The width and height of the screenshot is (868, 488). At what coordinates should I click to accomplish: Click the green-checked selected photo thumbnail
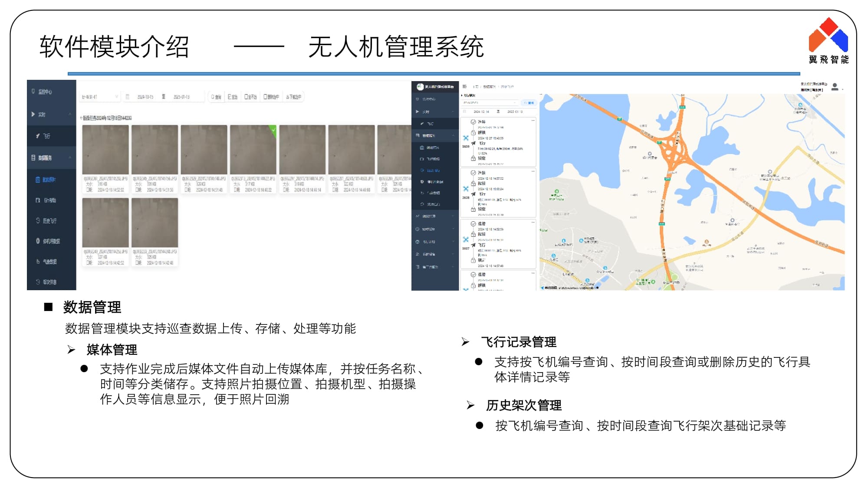[x=253, y=149]
